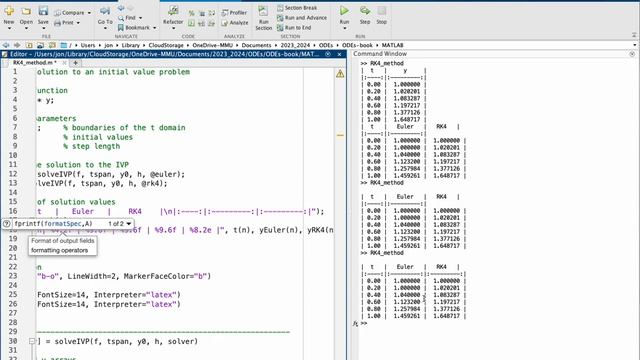Click Run and Advance

coord(302,18)
